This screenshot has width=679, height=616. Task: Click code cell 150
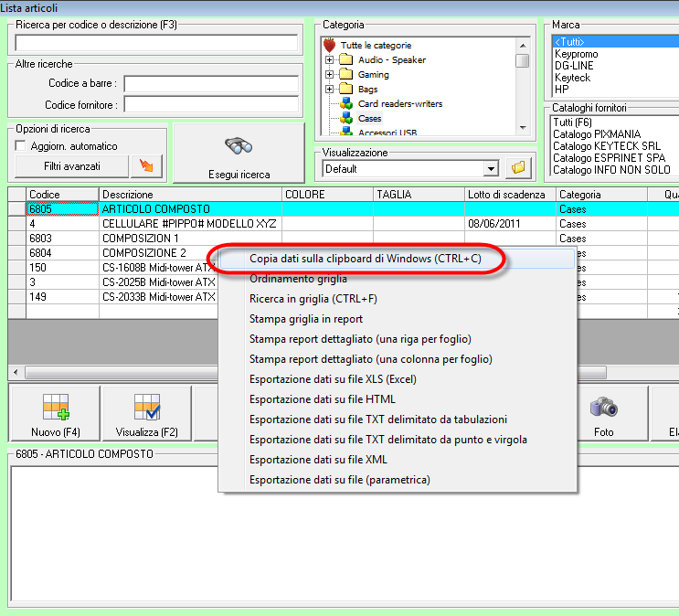(x=62, y=268)
